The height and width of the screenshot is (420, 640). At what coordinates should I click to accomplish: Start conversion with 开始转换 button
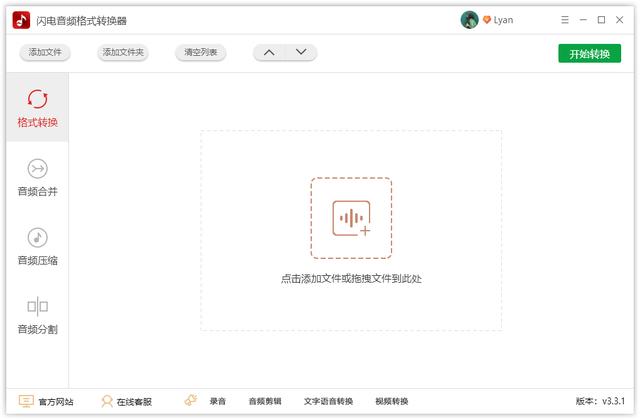[x=590, y=53]
